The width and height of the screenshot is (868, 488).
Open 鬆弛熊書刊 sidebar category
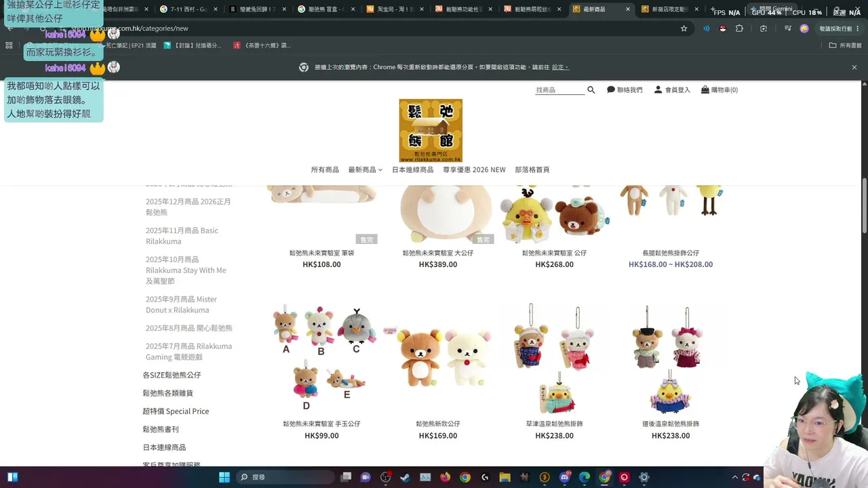(161, 429)
